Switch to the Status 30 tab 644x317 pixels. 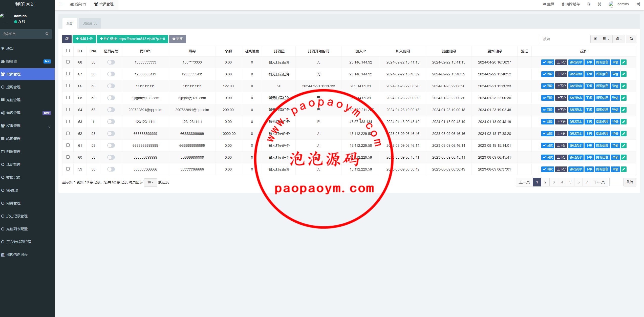[x=90, y=23]
